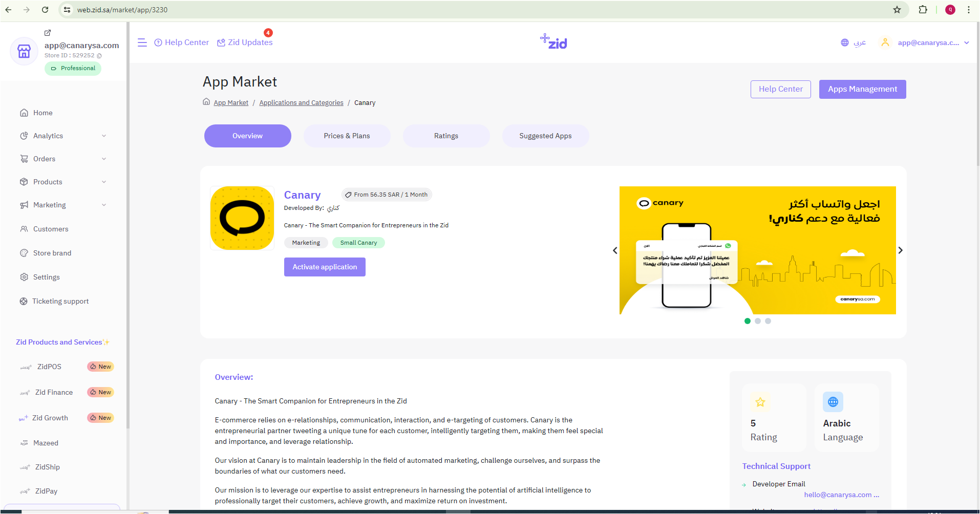Open Help Center in top header
The height and width of the screenshot is (514, 980).
[x=182, y=42]
